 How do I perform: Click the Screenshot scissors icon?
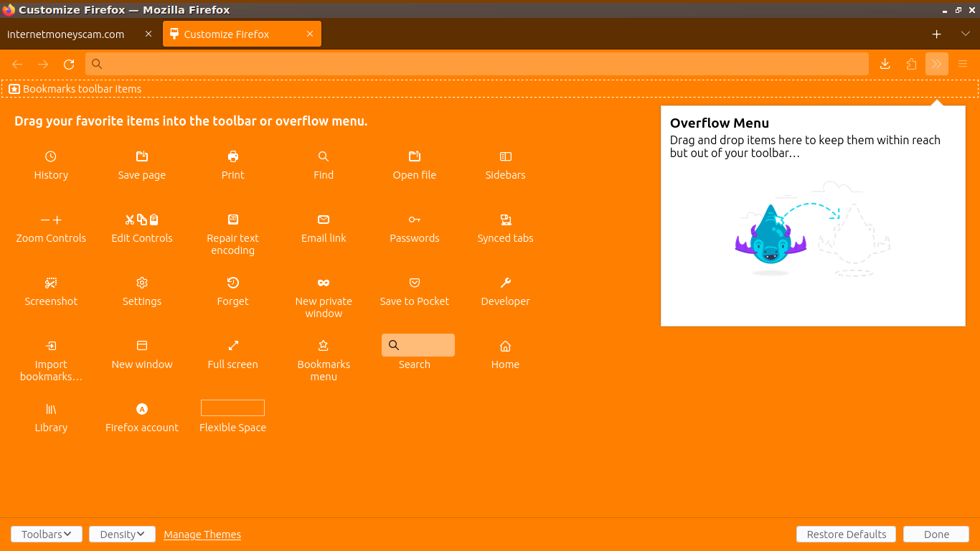click(51, 283)
